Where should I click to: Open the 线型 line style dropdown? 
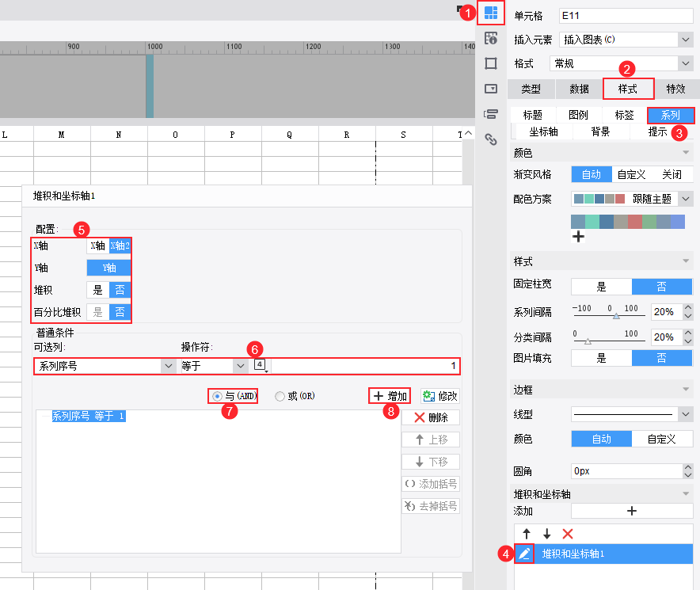tap(685, 414)
